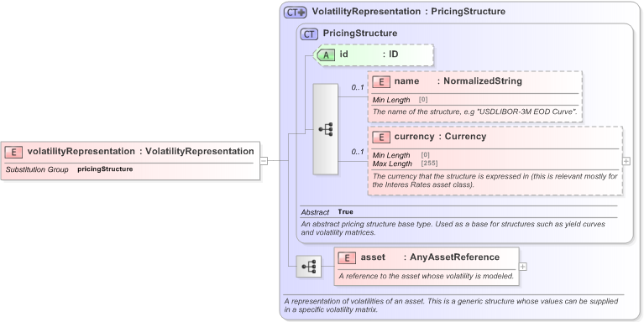Click the E icon of volatilityRepresentation element
Viewport: 644px width, 322px height.
coord(13,152)
